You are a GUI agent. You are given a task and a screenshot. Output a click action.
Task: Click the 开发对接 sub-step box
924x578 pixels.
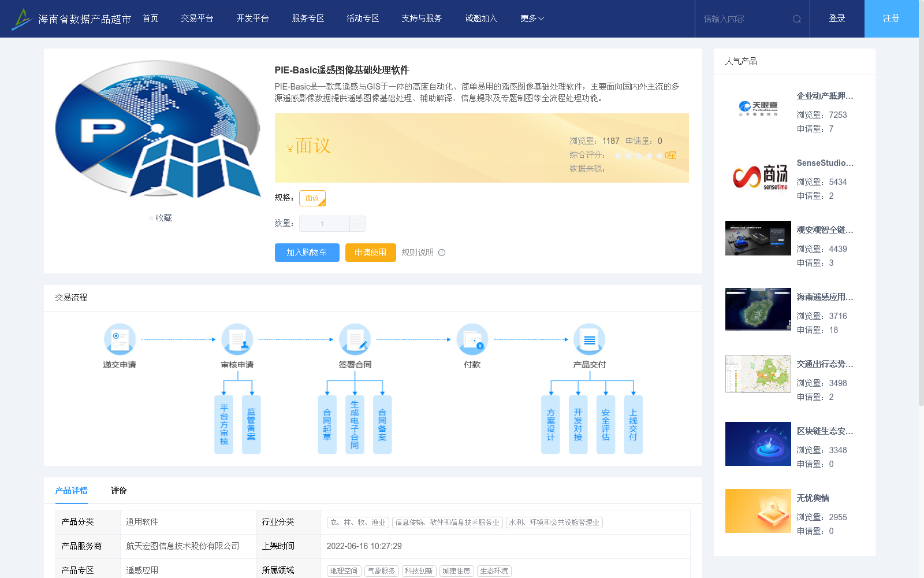[578, 424]
